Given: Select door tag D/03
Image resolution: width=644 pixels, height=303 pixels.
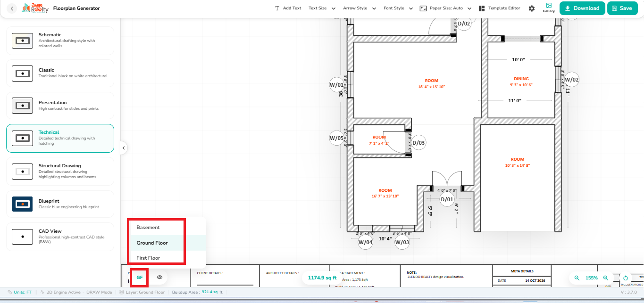Looking at the screenshot, I should tap(418, 143).
